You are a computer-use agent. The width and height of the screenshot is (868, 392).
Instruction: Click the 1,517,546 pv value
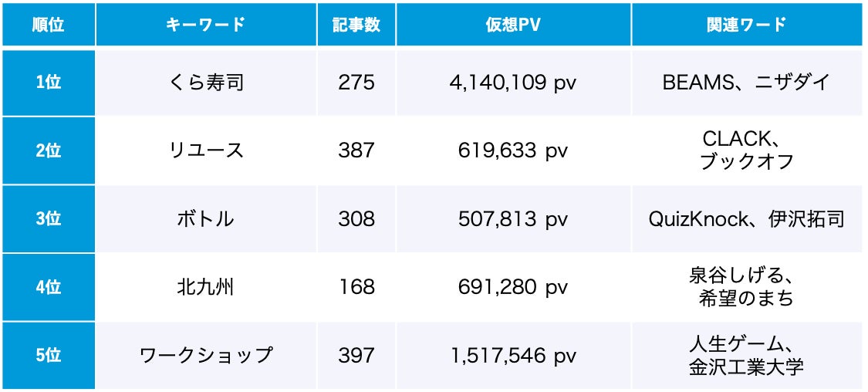point(513,356)
